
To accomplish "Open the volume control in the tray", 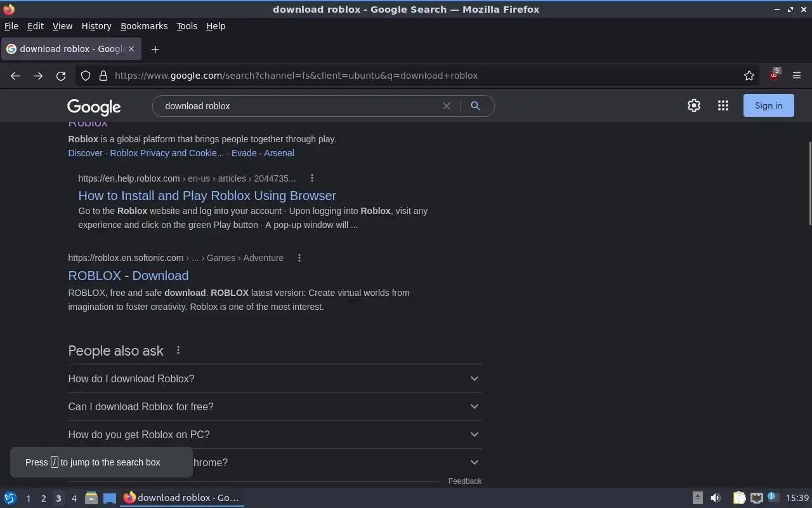I will (716, 498).
